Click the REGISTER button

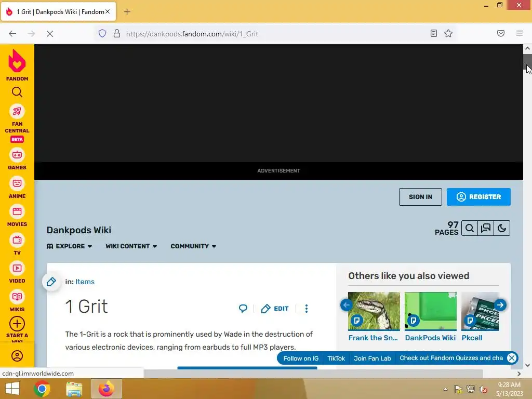click(x=478, y=197)
